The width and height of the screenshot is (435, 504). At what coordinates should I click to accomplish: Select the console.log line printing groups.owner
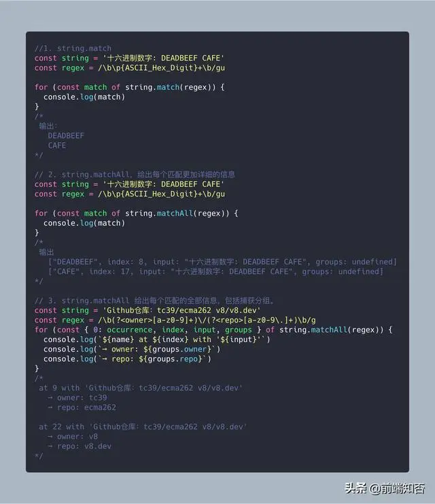point(132,350)
